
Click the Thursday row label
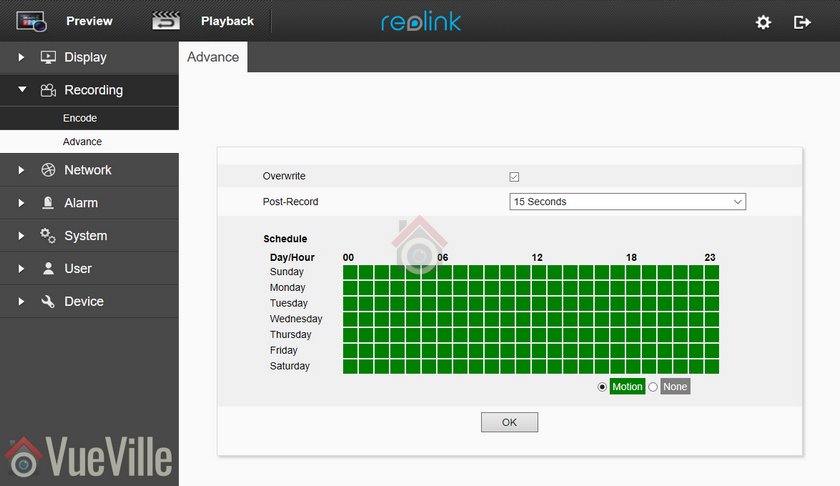(x=290, y=334)
